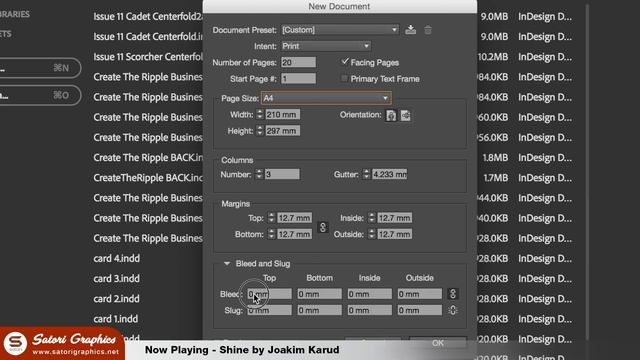Click the Bottom margin field

pyautogui.click(x=294, y=234)
